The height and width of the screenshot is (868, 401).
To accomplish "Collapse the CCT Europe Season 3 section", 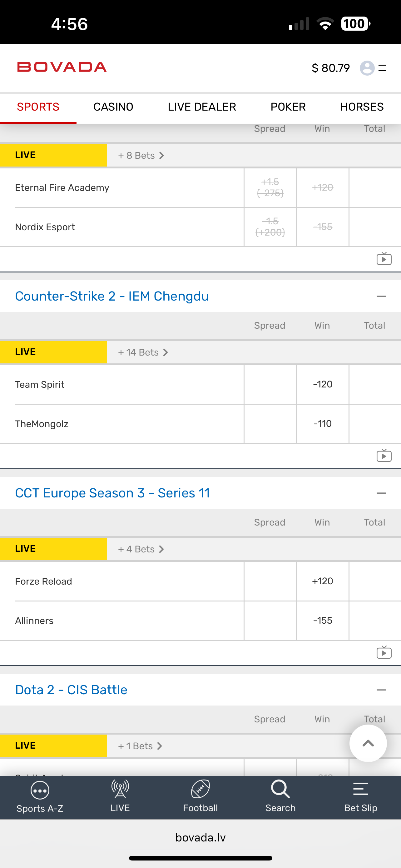I will [x=381, y=493].
